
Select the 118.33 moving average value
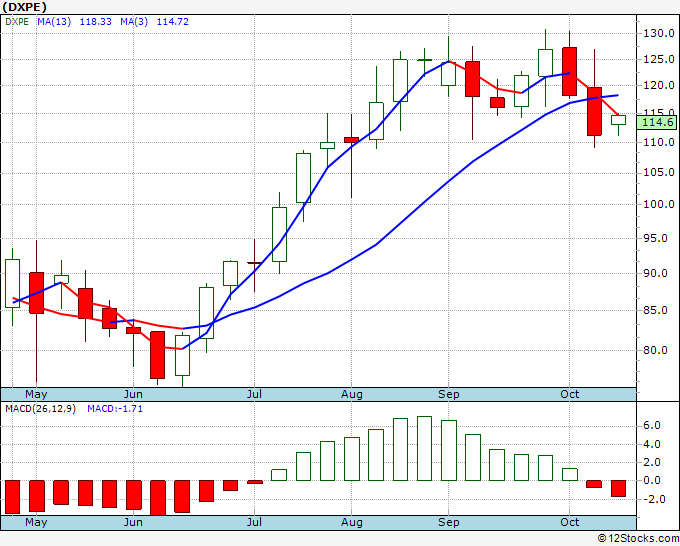pos(95,21)
